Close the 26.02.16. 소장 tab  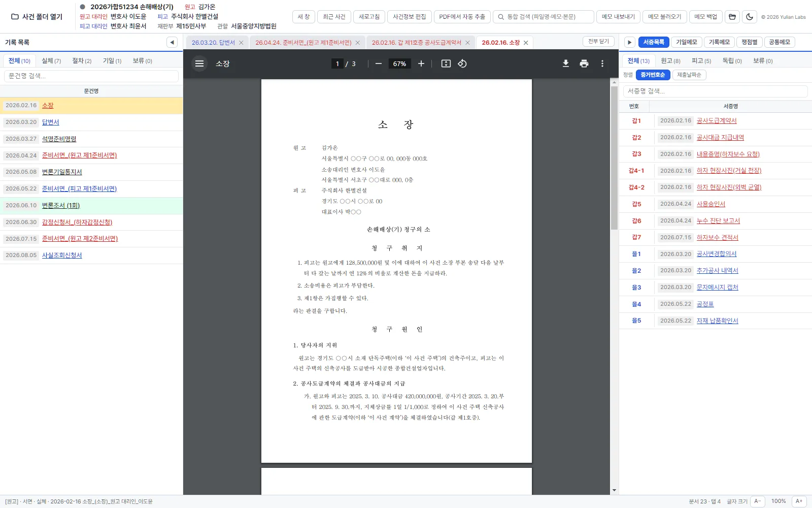coord(526,43)
